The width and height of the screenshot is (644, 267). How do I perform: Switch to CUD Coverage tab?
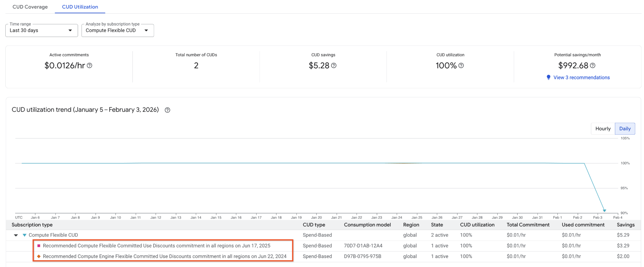(30, 7)
